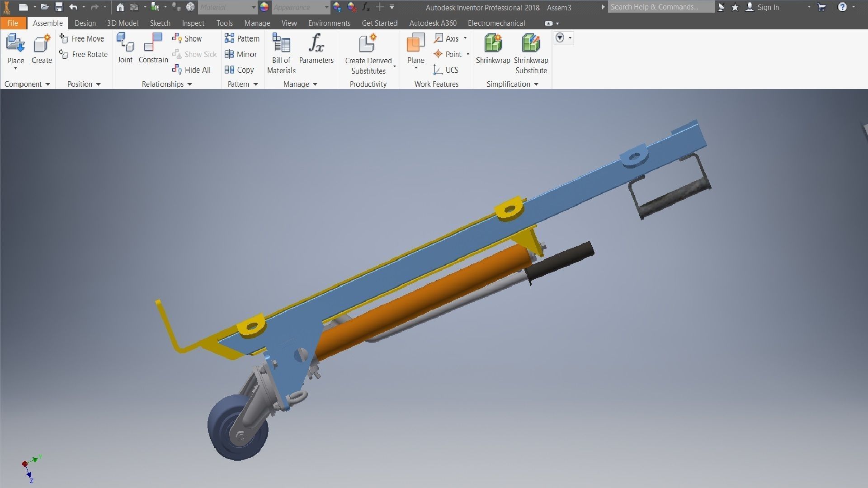Viewport: 868px width, 488px height.
Task: Select the Axis work feature
Action: click(x=446, y=38)
